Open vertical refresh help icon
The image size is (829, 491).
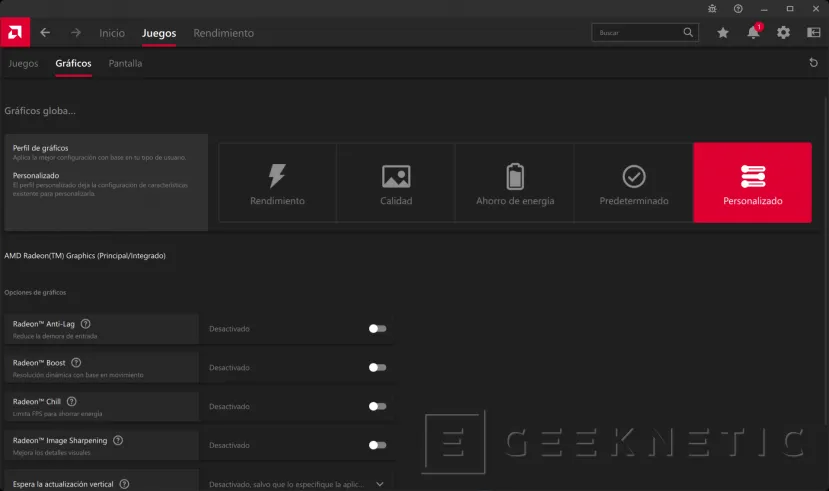click(x=124, y=484)
